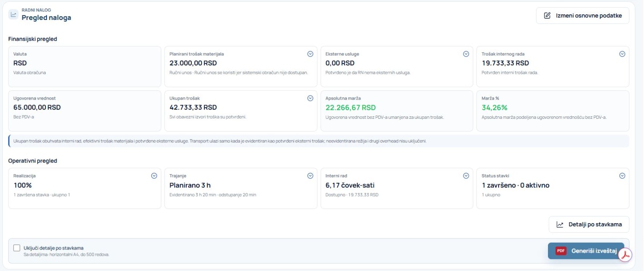Click the floating Adobe Acrobat icon
644x271 pixels.
(x=625, y=255)
